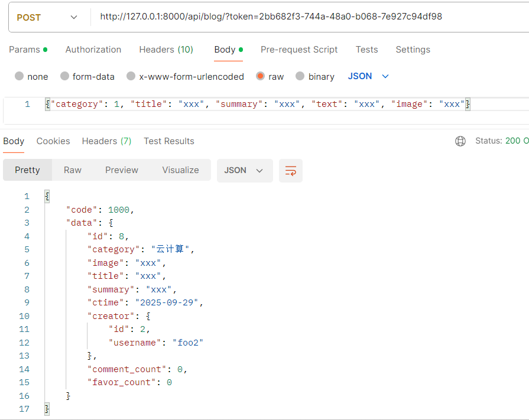Click the "favor_count": 0 line
Screen dimensions: 529x420
point(129,383)
